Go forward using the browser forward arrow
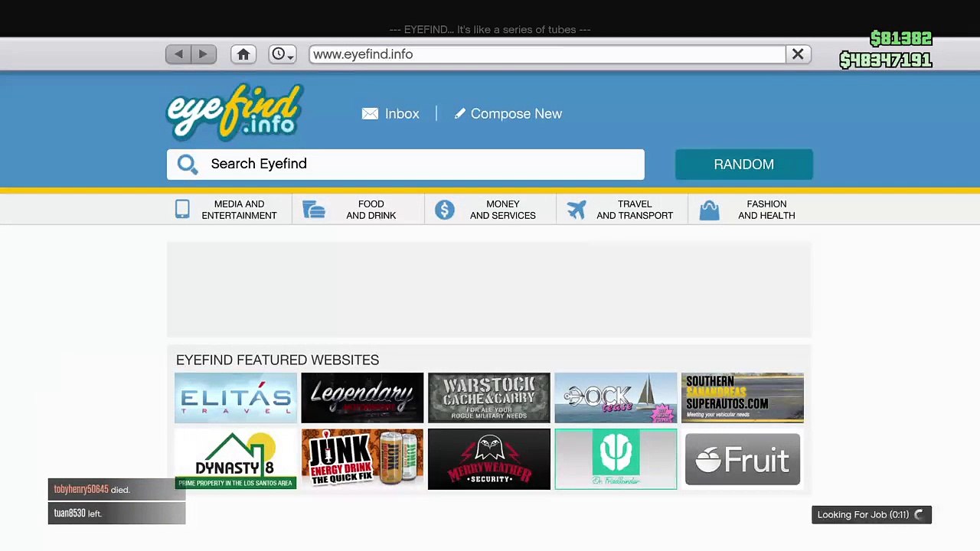Screen dimensions: 980x551 203,54
